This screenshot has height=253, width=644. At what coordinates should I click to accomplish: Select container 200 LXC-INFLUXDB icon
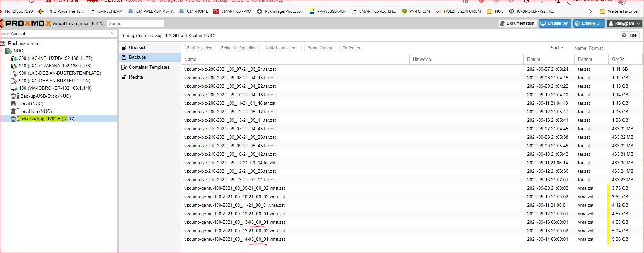tap(14, 58)
